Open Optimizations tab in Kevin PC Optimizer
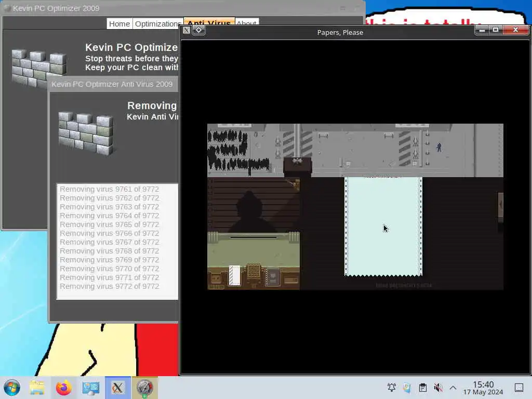532x399 pixels. pos(158,24)
